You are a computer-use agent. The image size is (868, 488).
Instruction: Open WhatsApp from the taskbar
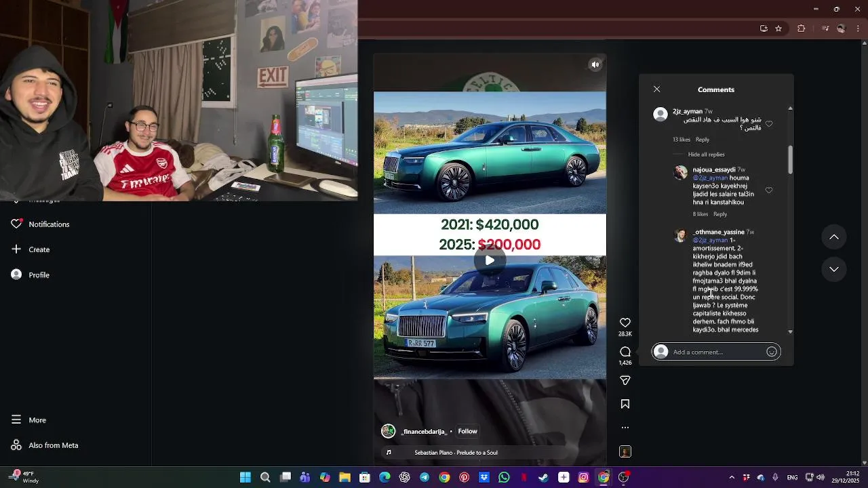(504, 477)
